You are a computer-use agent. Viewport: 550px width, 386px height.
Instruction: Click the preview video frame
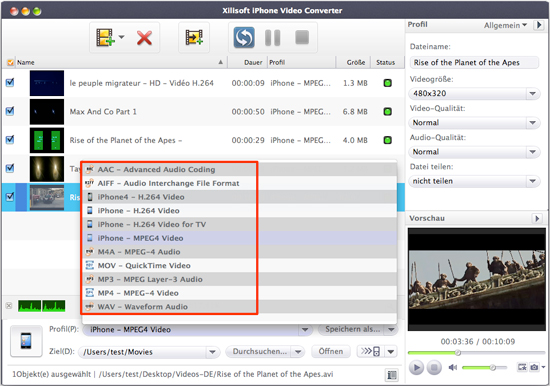(477, 280)
